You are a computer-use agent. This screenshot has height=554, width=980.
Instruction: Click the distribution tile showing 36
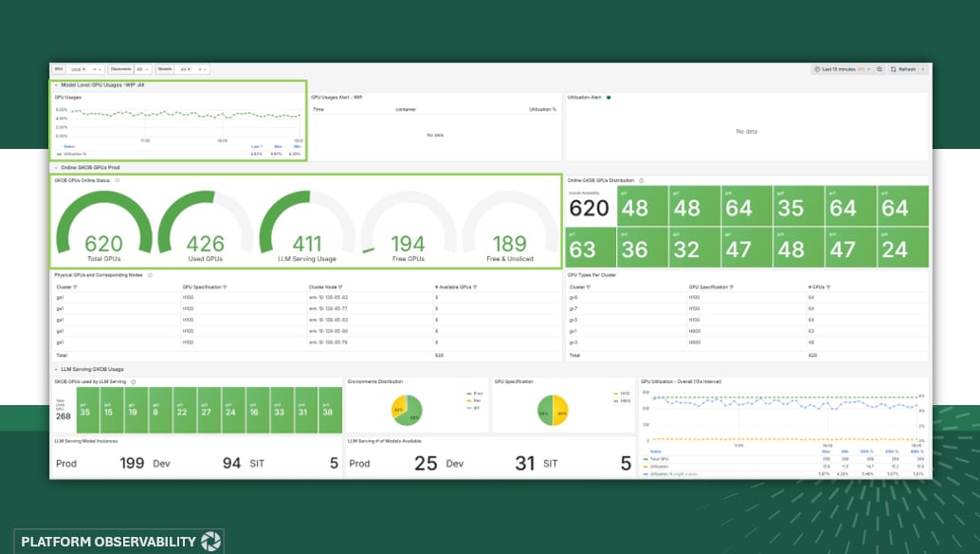point(643,248)
